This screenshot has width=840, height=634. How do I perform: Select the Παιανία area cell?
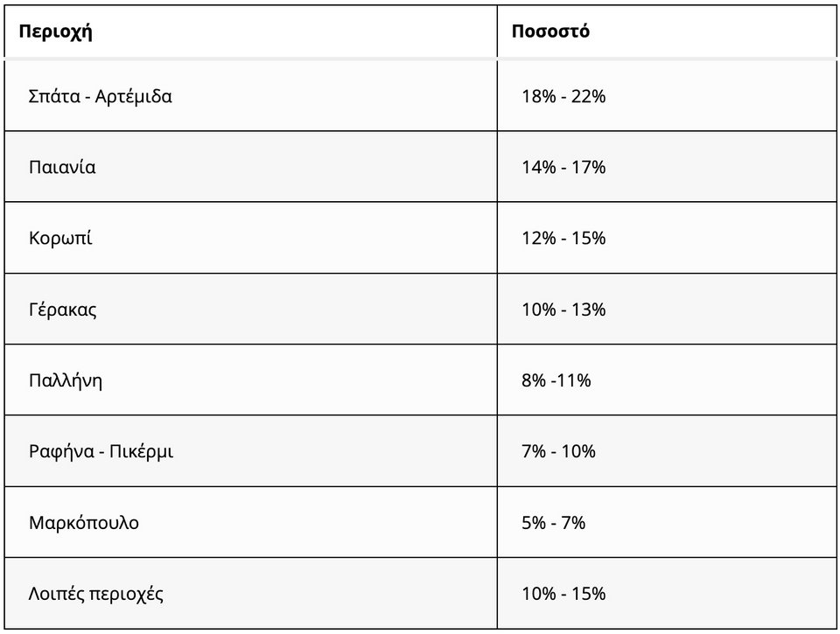(62, 167)
